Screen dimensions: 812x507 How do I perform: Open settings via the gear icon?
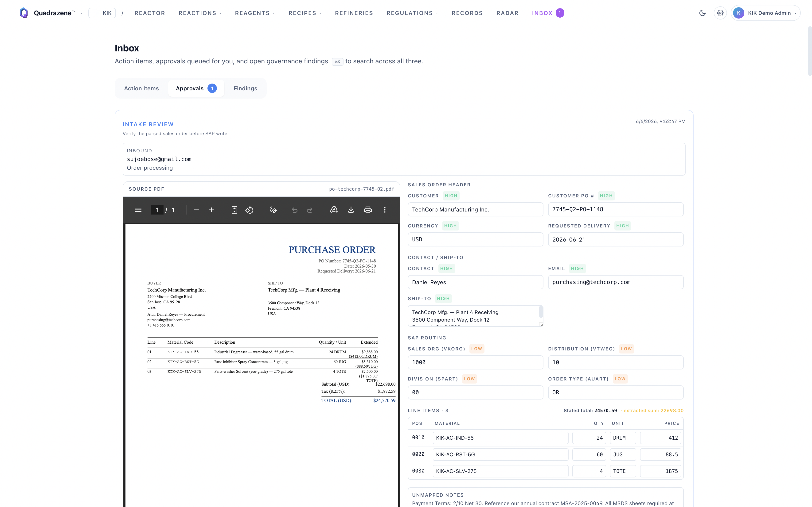pyautogui.click(x=720, y=13)
